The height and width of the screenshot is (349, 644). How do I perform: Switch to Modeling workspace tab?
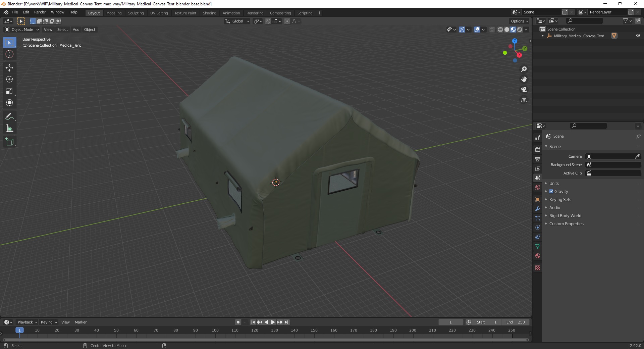click(114, 13)
